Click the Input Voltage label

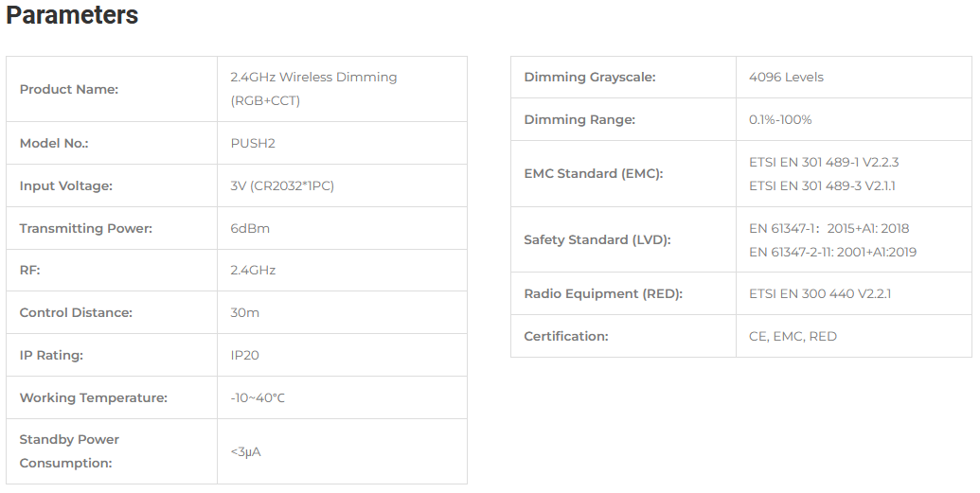[65, 185]
